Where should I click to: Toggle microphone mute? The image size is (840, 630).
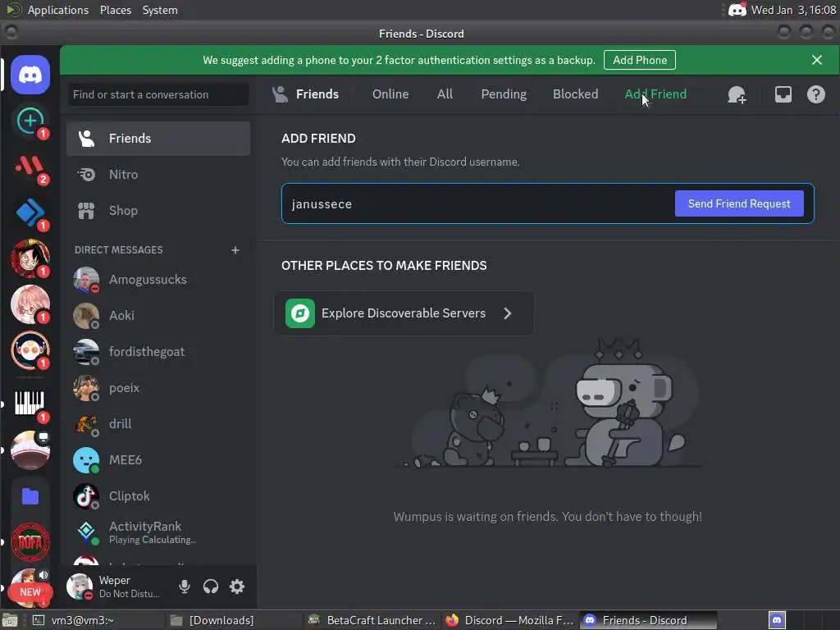click(x=185, y=587)
